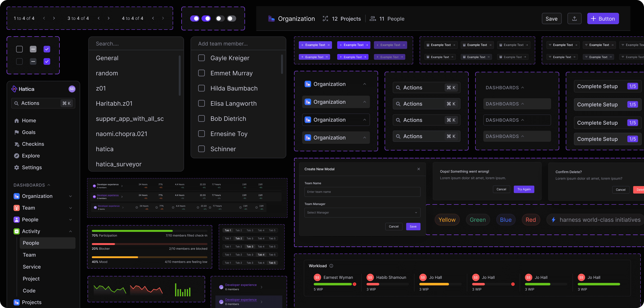Click the upload icon button beside Save

click(x=574, y=18)
